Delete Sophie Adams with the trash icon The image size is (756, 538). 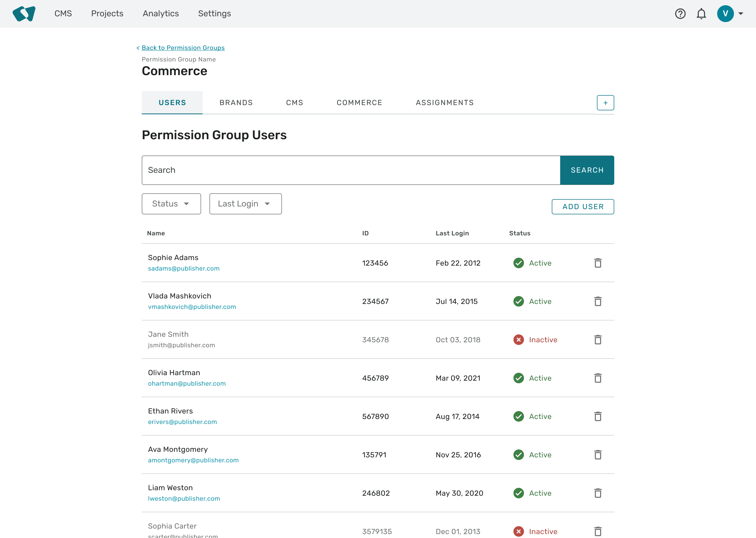tap(597, 263)
